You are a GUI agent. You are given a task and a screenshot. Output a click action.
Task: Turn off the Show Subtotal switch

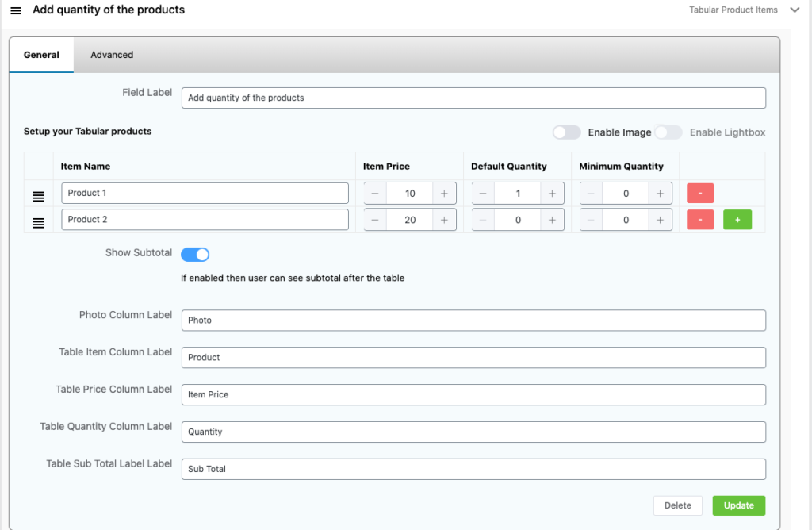coord(195,254)
